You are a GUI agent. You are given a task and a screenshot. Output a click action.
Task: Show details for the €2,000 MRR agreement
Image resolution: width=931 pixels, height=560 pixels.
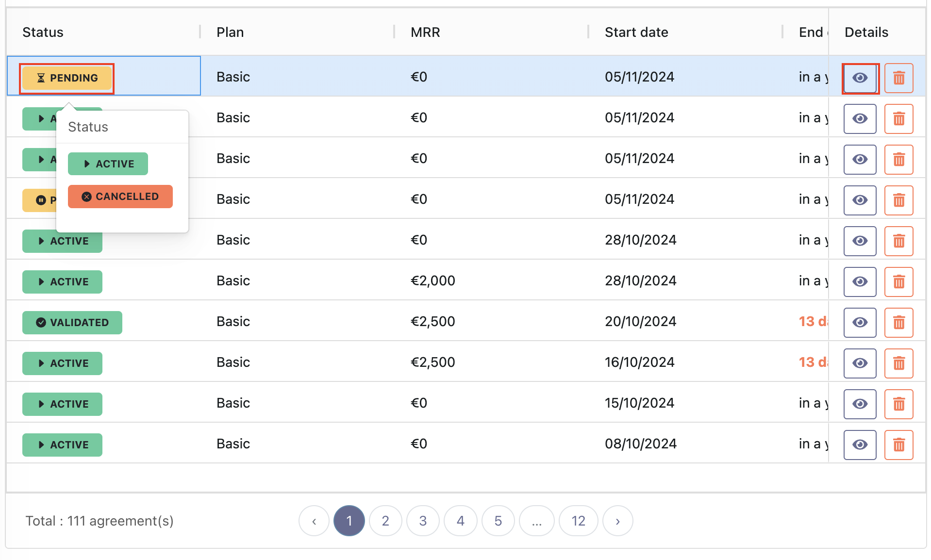point(860,282)
